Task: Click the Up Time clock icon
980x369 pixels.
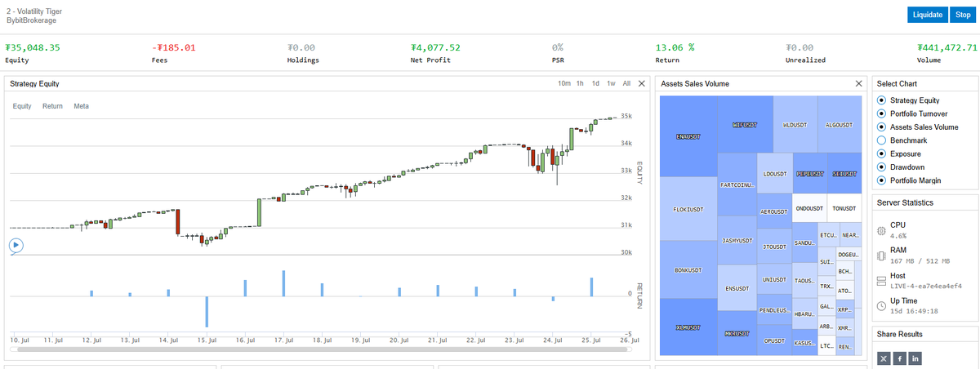Action: point(881,305)
